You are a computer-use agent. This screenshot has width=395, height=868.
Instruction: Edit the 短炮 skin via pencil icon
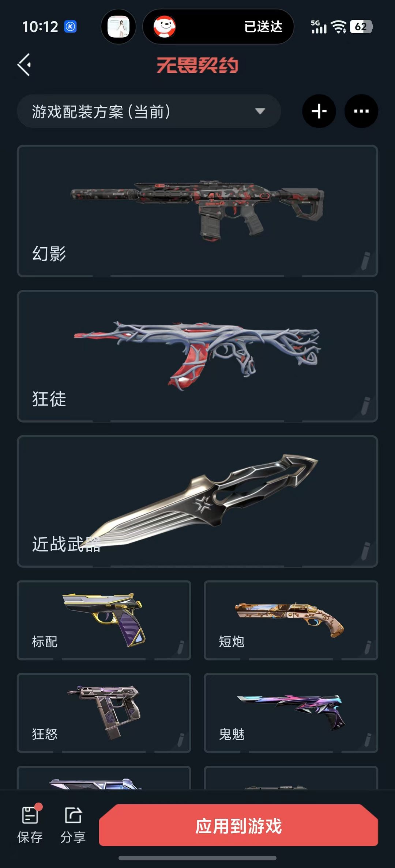[368, 647]
